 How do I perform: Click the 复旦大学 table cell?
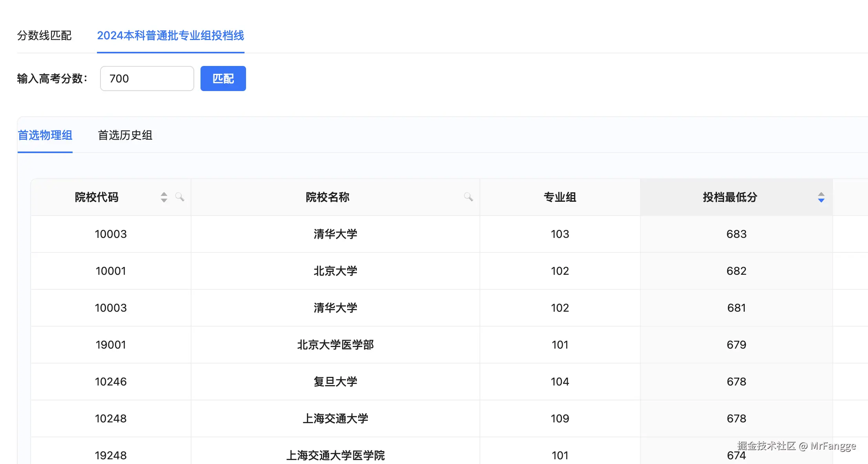(x=335, y=382)
